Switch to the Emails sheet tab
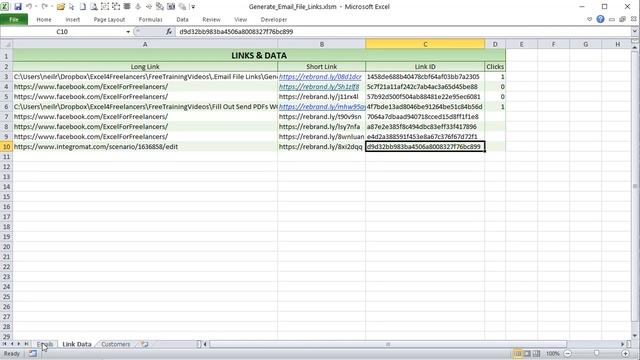The image size is (640, 360). (x=45, y=344)
